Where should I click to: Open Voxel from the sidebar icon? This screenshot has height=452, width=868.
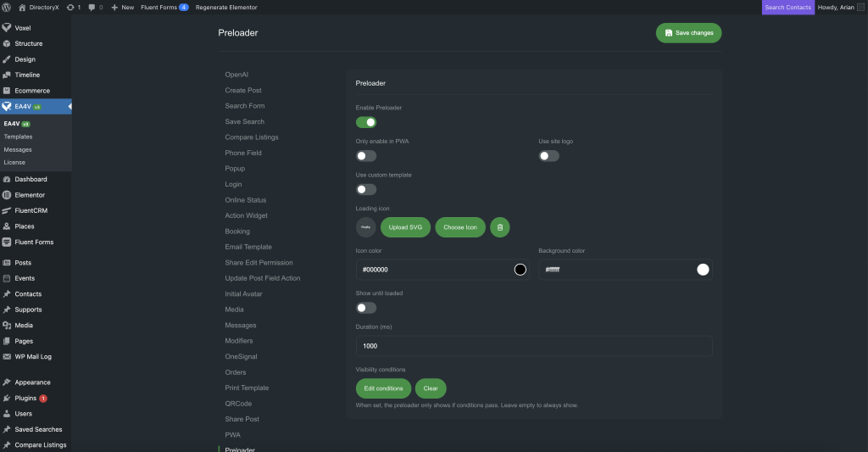tap(7, 28)
